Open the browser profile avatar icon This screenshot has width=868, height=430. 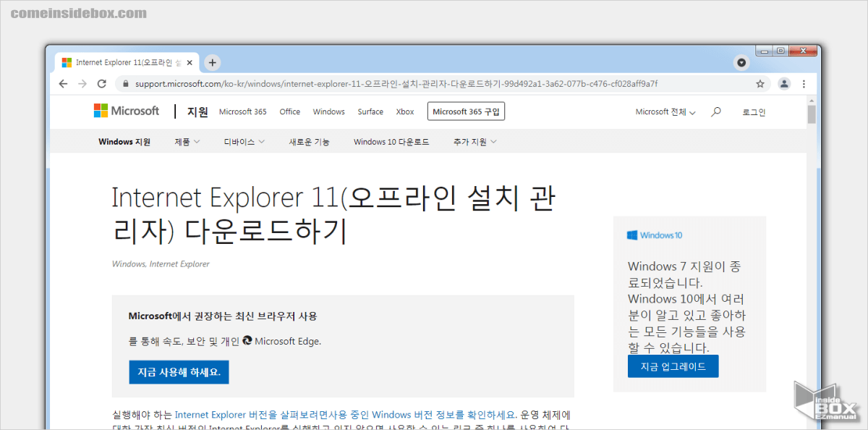pos(784,83)
